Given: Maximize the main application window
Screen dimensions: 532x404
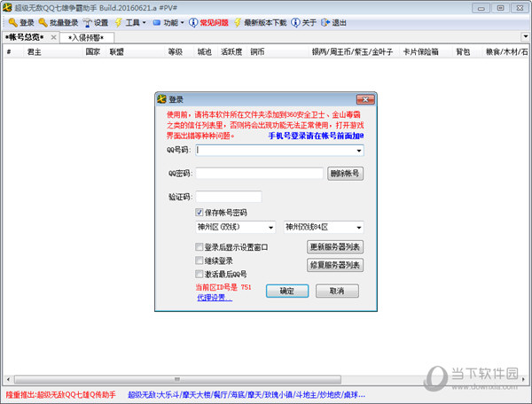Looking at the screenshot, I should 500,8.
